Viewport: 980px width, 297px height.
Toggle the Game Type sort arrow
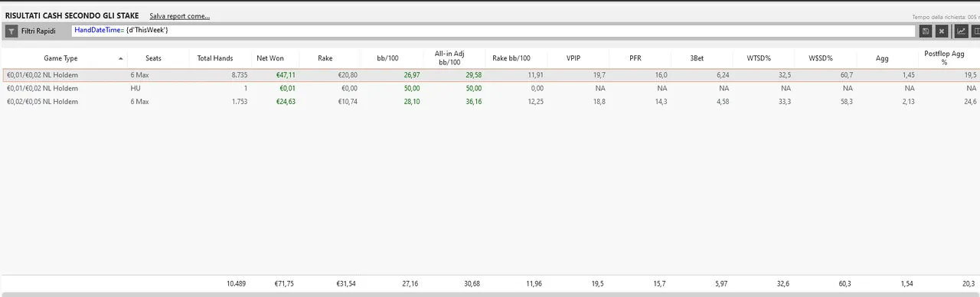[x=120, y=58]
